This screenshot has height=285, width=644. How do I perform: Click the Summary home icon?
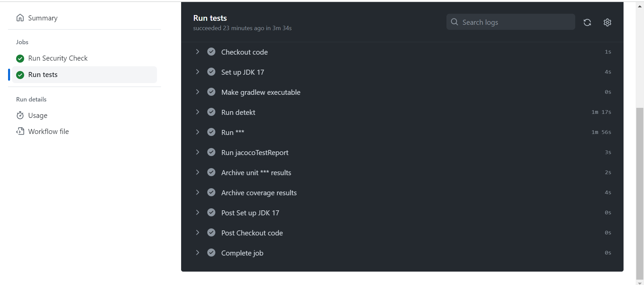point(20,18)
